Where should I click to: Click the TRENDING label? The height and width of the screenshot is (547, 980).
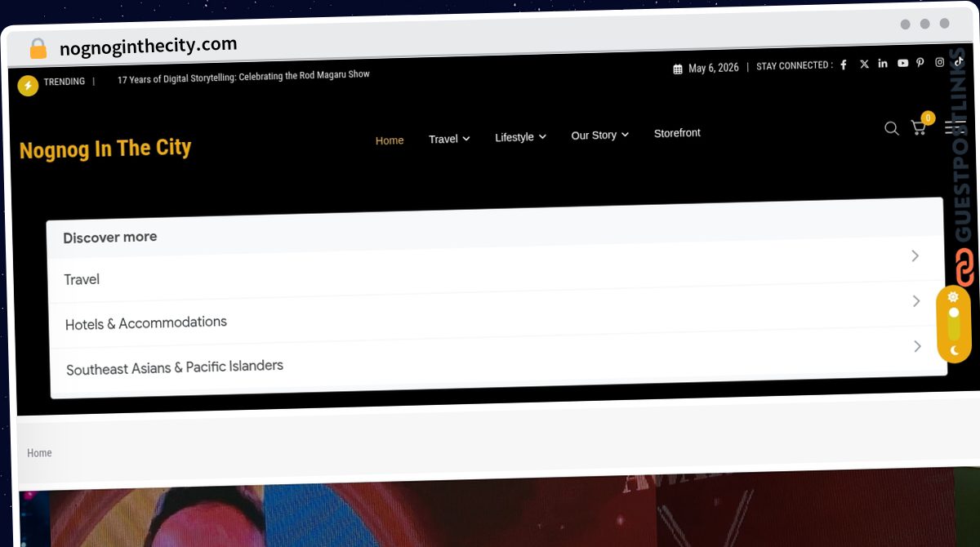click(x=65, y=82)
